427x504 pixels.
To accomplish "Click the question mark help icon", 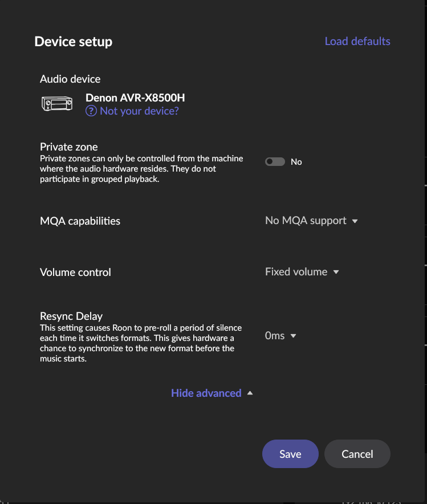I will pyautogui.click(x=91, y=111).
